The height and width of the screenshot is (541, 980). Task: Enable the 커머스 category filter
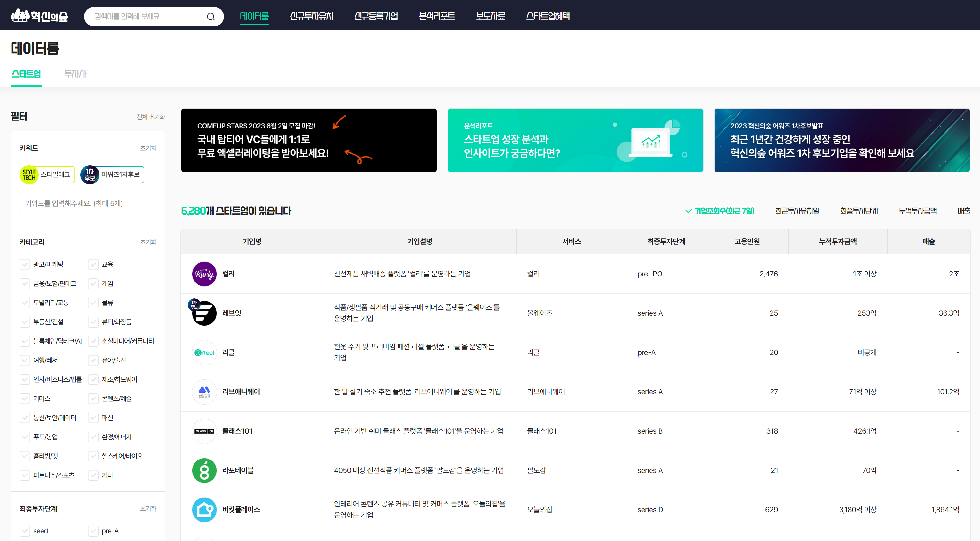(25, 398)
